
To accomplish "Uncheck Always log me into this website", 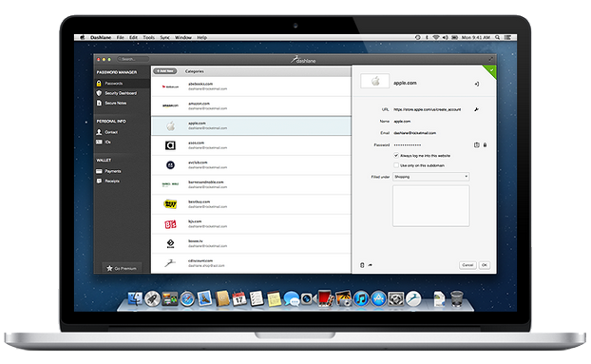I will pos(396,155).
